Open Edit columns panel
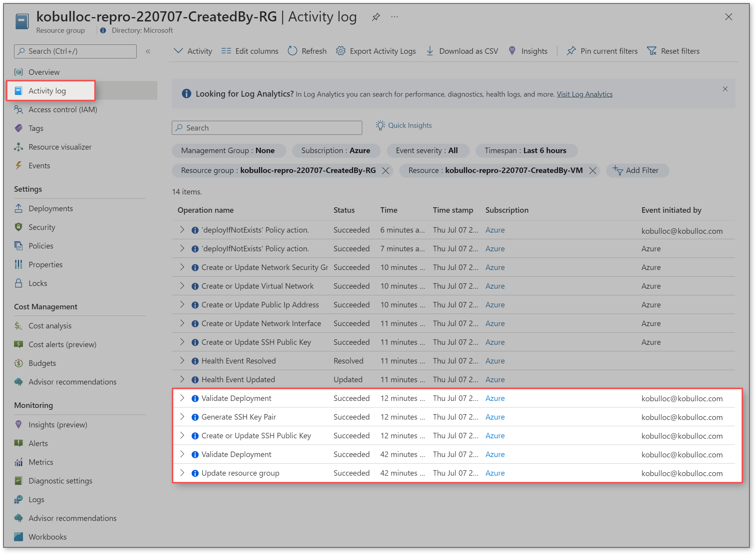Viewport: 756px width, 554px height. tap(250, 51)
